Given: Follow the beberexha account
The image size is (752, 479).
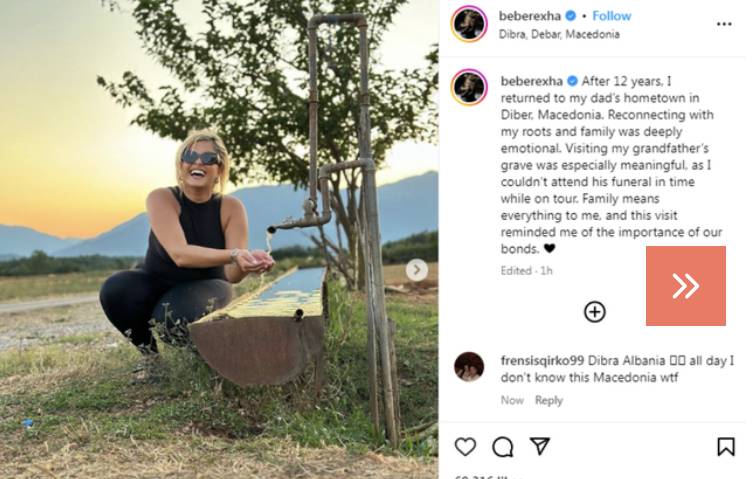Looking at the screenshot, I should tap(611, 16).
